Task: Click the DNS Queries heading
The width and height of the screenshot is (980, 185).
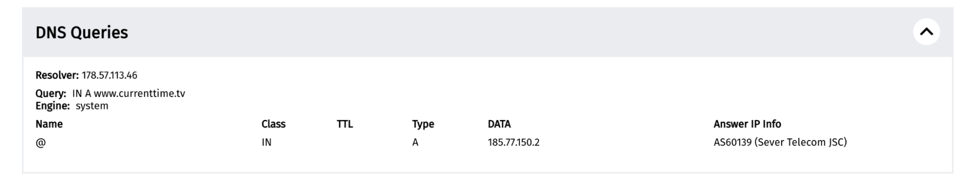Action: point(82,32)
